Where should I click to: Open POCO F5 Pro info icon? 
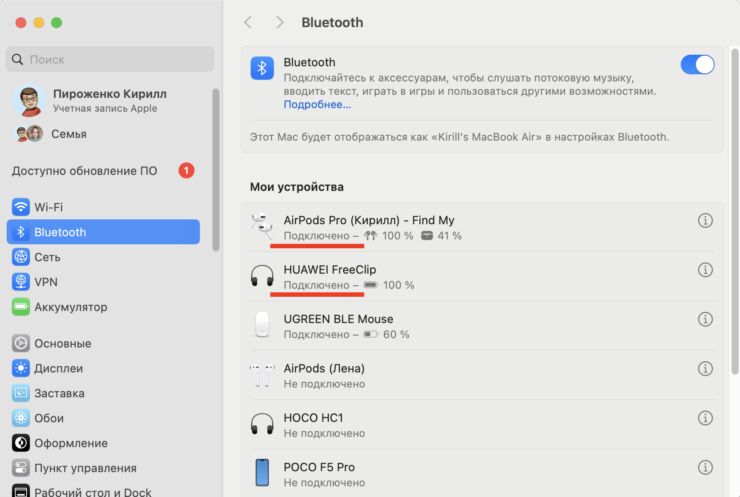tap(705, 467)
